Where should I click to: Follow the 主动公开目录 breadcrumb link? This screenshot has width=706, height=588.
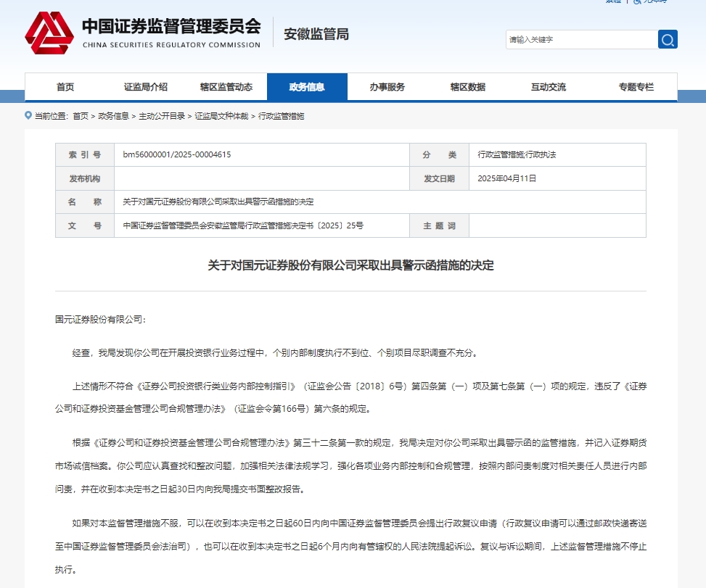pos(162,116)
